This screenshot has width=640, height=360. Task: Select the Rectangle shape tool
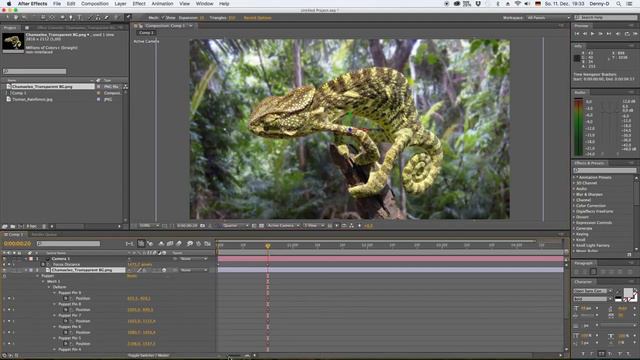click(x=62, y=18)
